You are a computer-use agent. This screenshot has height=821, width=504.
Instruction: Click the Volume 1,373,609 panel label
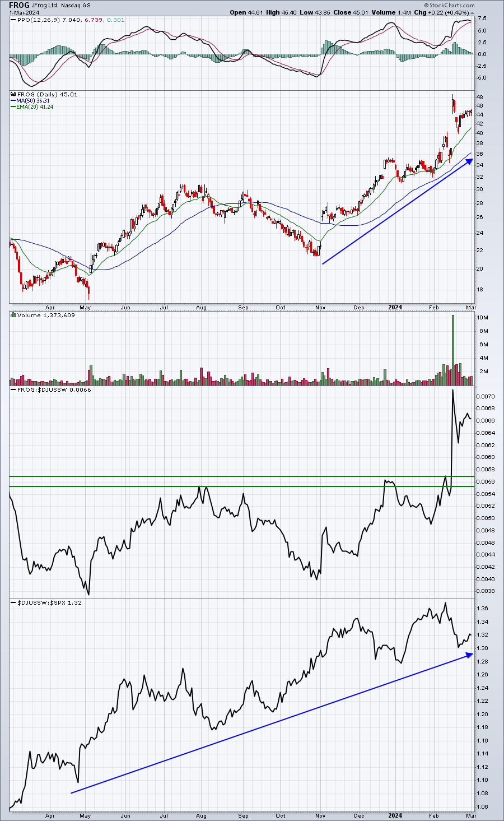(47, 316)
